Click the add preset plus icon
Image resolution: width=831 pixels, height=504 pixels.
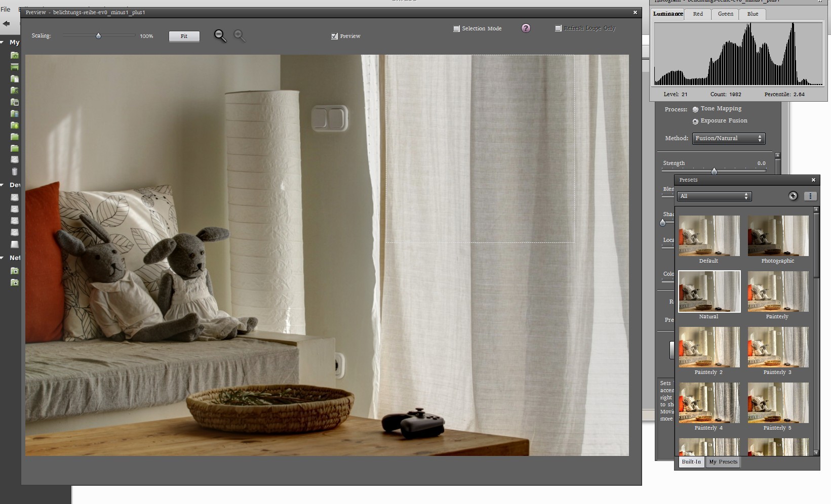[793, 196]
